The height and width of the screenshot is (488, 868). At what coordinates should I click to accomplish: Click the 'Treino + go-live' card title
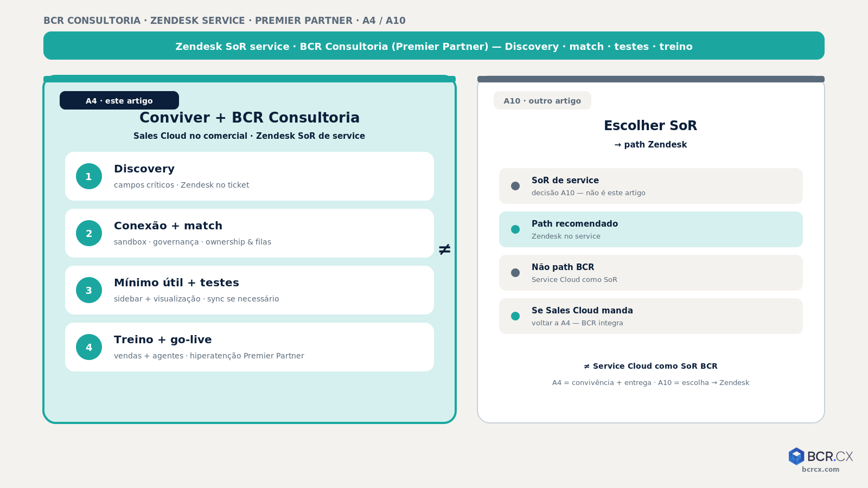(x=163, y=339)
